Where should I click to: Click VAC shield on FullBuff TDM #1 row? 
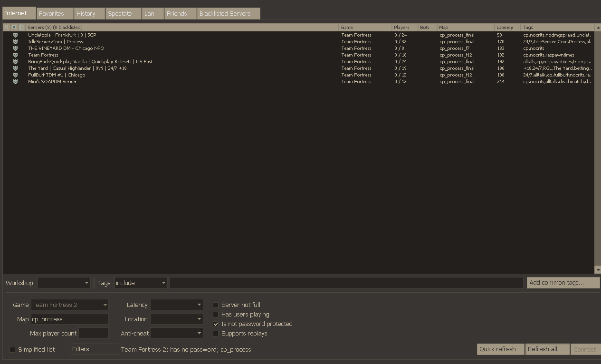tap(15, 75)
